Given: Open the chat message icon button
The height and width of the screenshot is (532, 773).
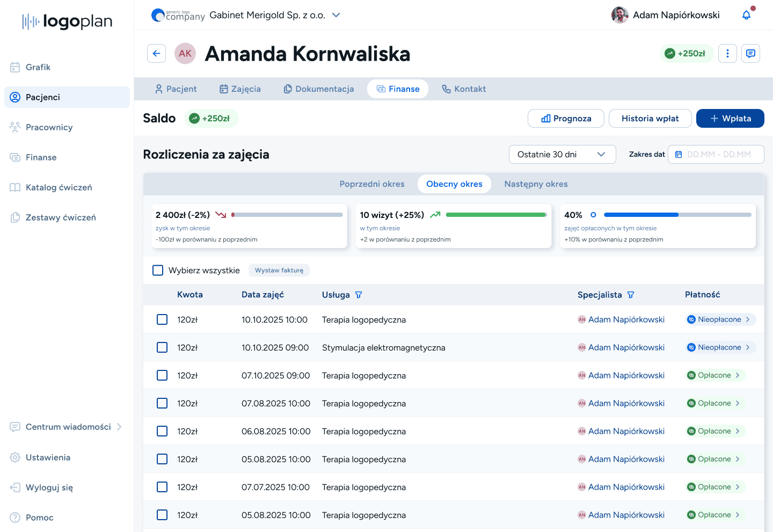Looking at the screenshot, I should point(750,54).
